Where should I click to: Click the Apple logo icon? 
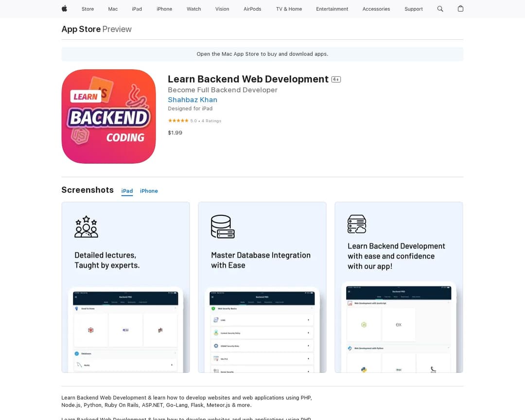tap(64, 9)
